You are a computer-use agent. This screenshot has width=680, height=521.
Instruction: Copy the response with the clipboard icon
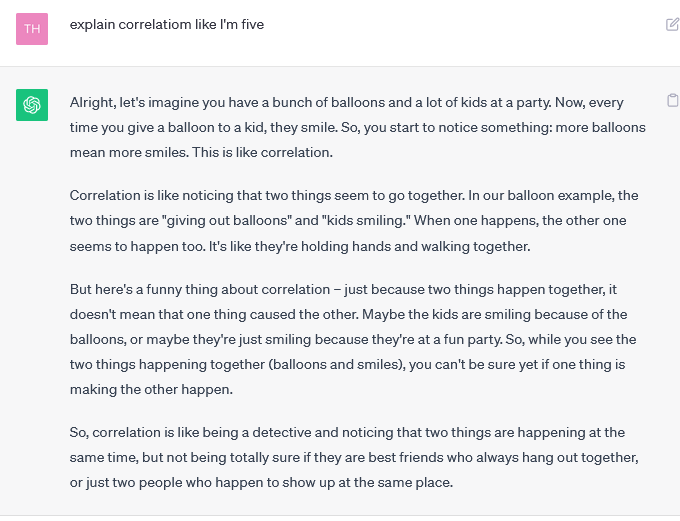point(672,100)
